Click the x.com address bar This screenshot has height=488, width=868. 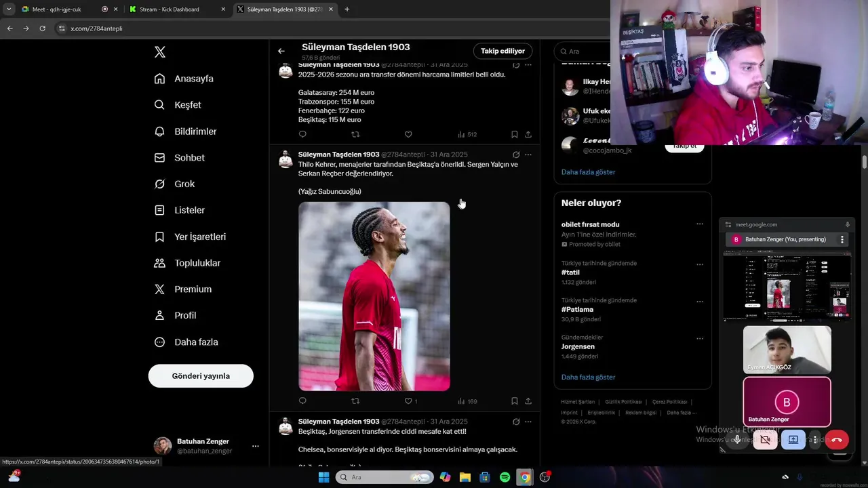click(325, 28)
